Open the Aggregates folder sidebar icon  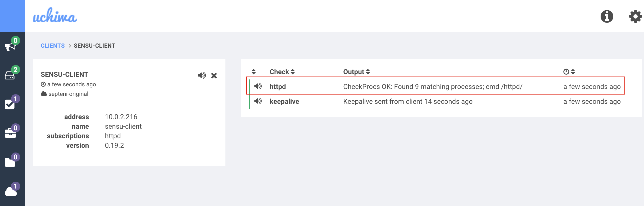pyautogui.click(x=10, y=162)
